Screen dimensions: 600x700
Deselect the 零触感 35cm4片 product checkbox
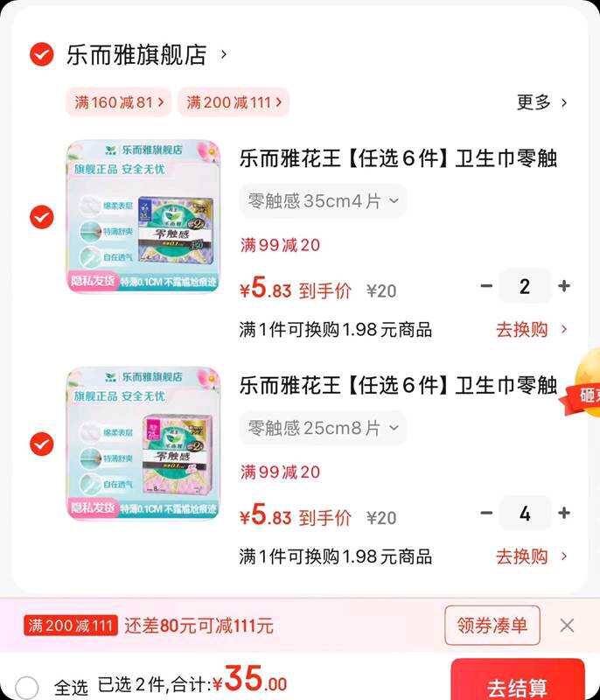[x=42, y=217]
